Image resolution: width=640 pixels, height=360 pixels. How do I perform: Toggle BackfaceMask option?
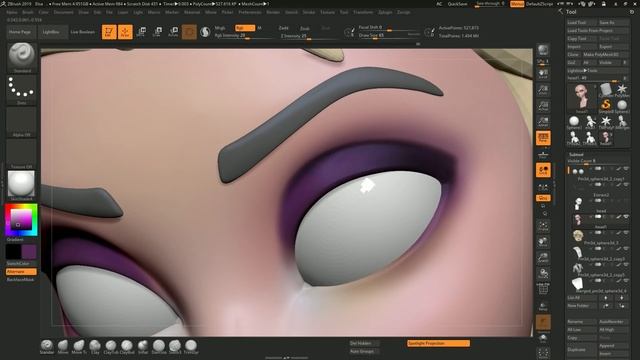point(21,280)
